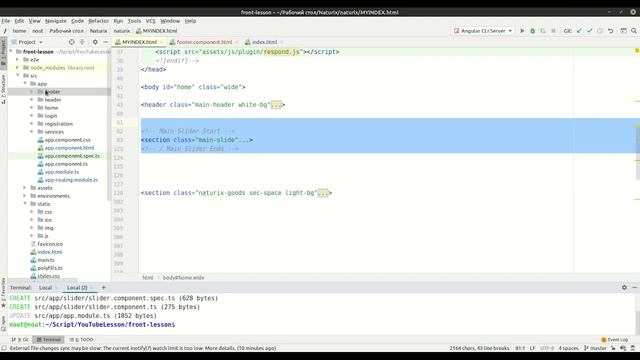Open the Navigate menu
The image size is (640, 360).
[56, 21]
